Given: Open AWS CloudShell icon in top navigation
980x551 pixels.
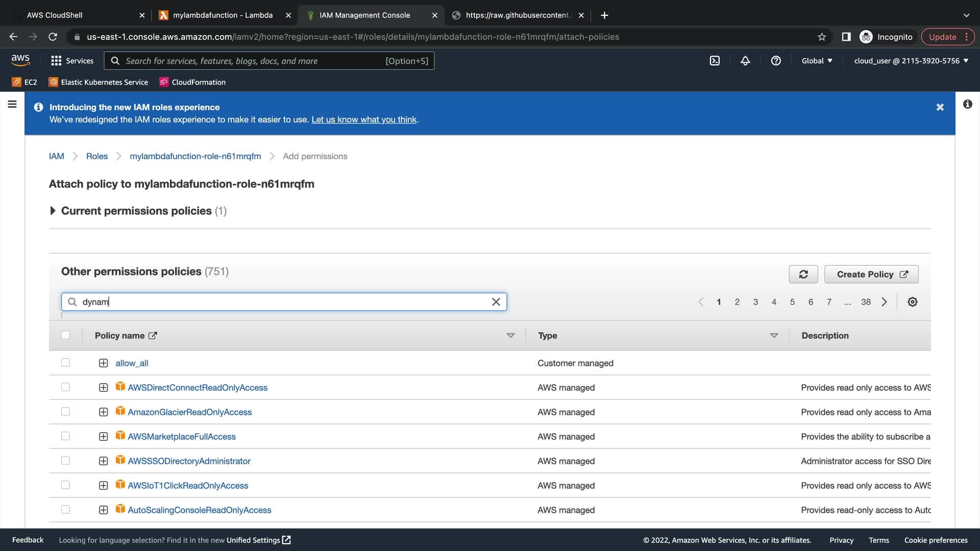Looking at the screenshot, I should [x=715, y=61].
